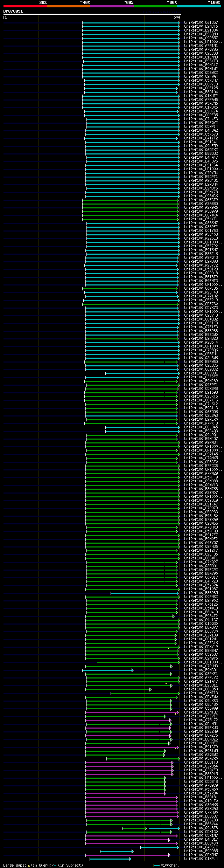Click the UniRef100_C0P7C3 hit label
The image size is (224, 868).
201,84
